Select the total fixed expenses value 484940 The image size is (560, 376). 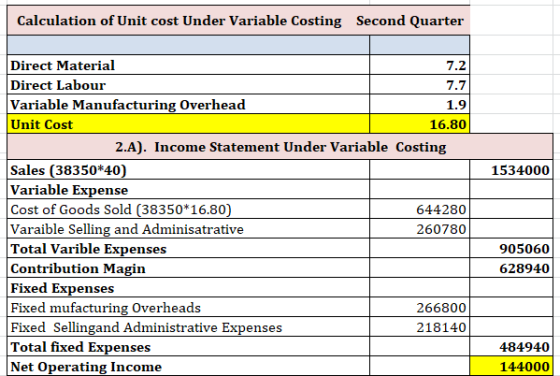pos(511,346)
